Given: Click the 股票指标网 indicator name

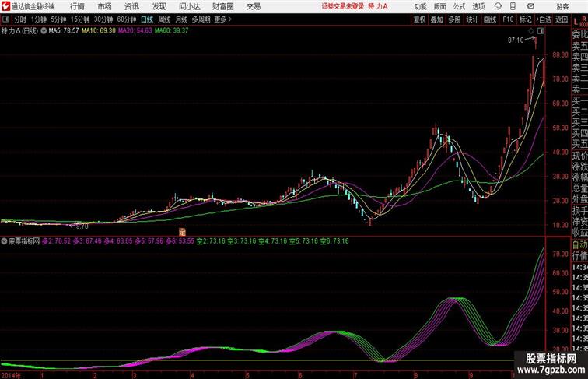Looking at the screenshot, I should click(24, 241).
